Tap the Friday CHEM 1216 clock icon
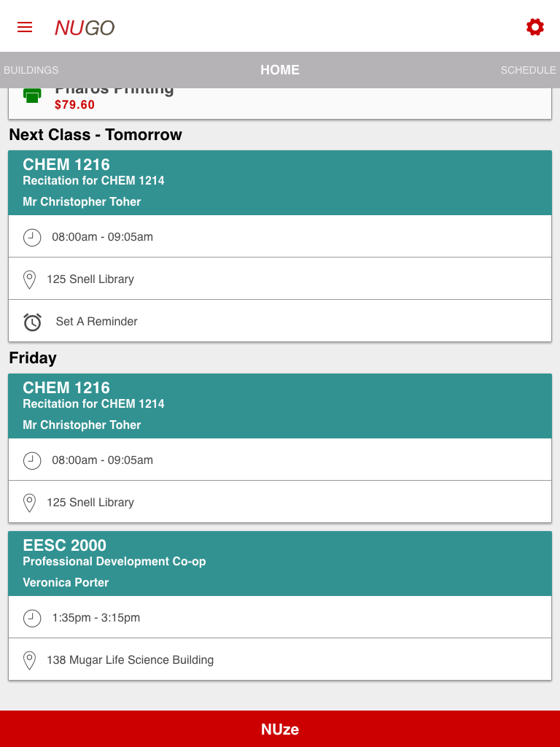560x747 pixels. pyautogui.click(x=32, y=460)
